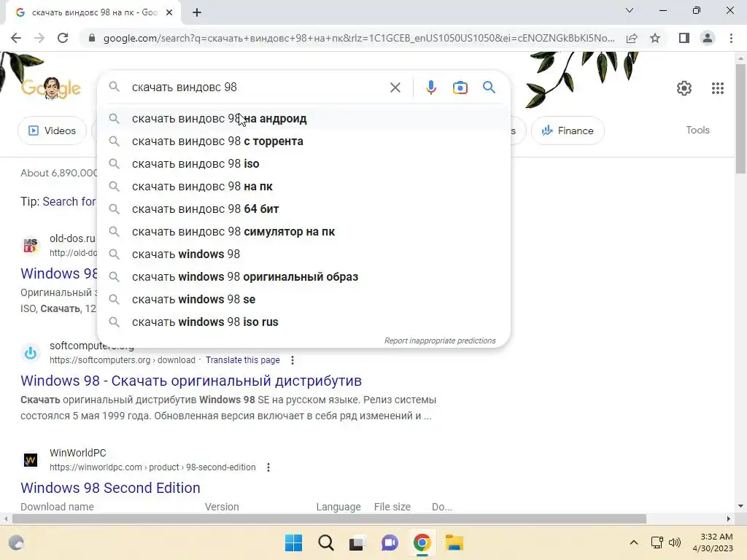This screenshot has width=747, height=560.
Task: Select suggestion ending with "с торрента"
Action: point(303,141)
